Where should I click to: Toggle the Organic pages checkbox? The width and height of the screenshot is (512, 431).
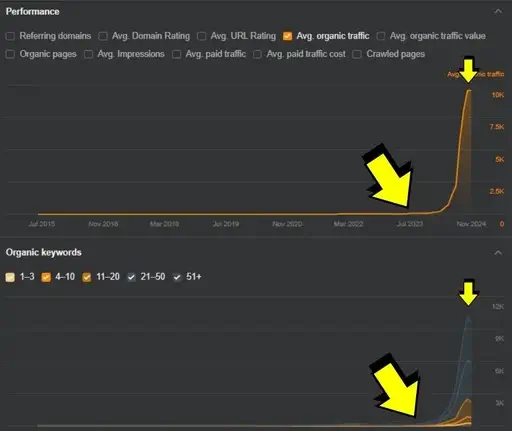click(x=10, y=54)
